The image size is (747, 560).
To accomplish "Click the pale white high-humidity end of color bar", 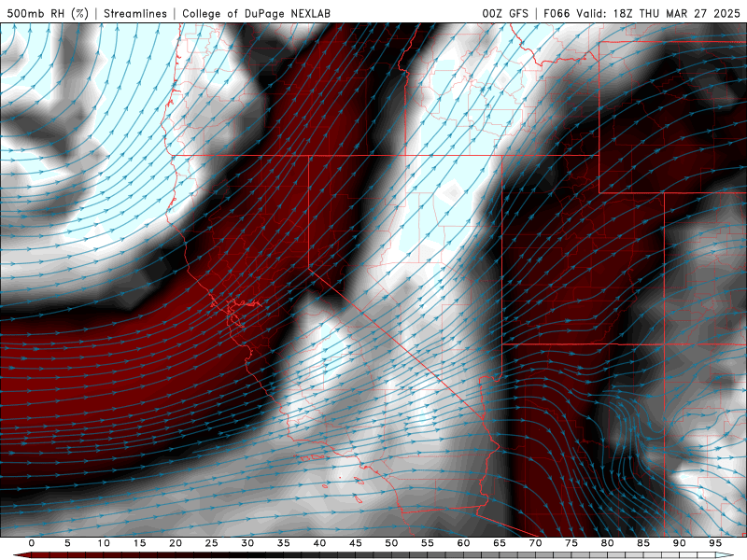I will pyautogui.click(x=725, y=555).
